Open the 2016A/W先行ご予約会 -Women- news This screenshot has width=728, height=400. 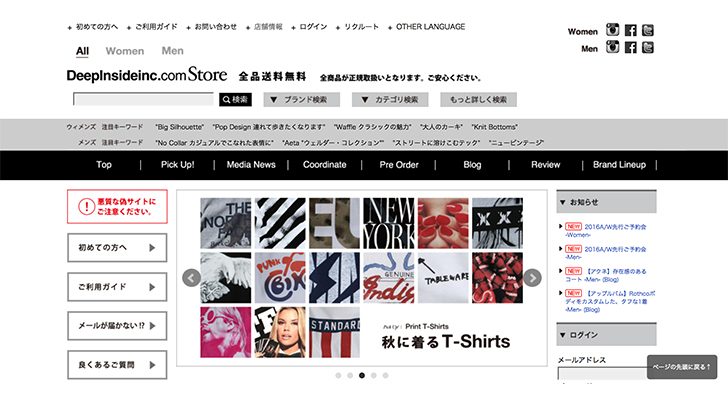point(605,231)
